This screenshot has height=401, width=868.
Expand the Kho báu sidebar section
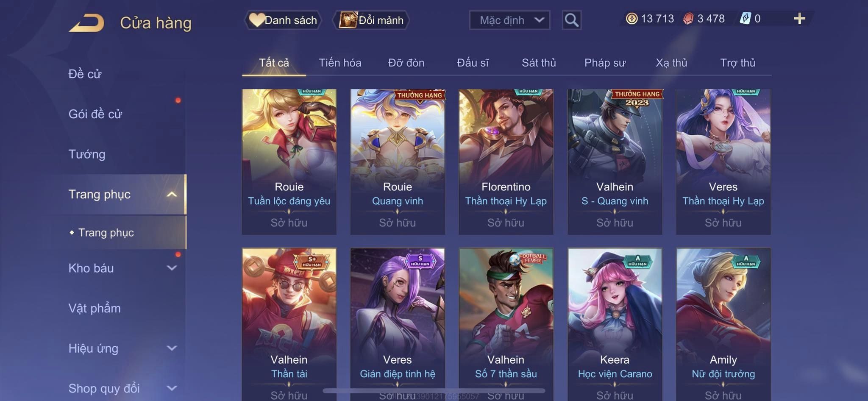click(172, 268)
